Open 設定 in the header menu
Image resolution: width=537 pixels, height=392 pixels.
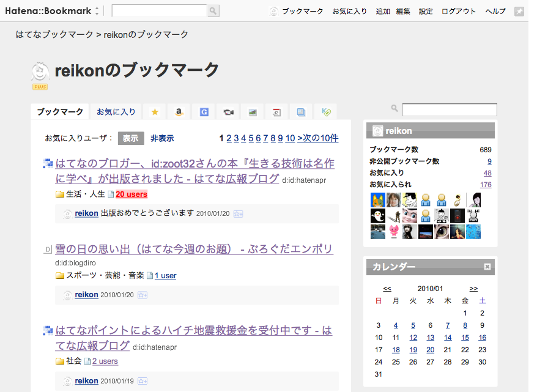(x=426, y=11)
